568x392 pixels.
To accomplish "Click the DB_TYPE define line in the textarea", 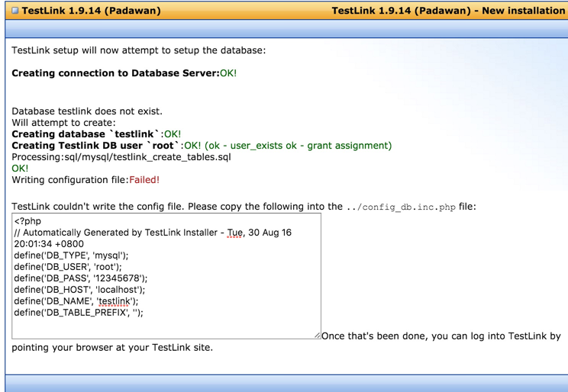I will click(71, 255).
